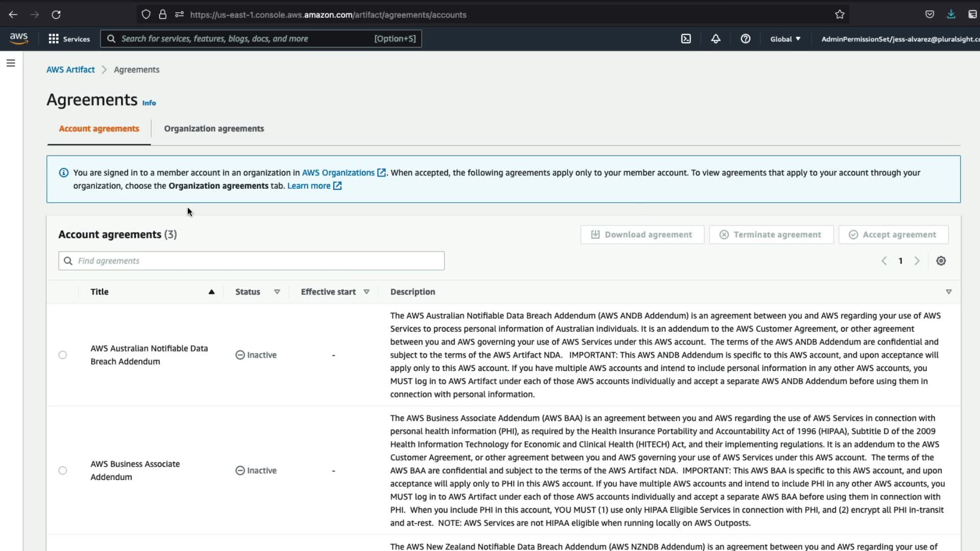Click the Find agreements search field
Image resolution: width=980 pixels, height=551 pixels.
tap(251, 261)
